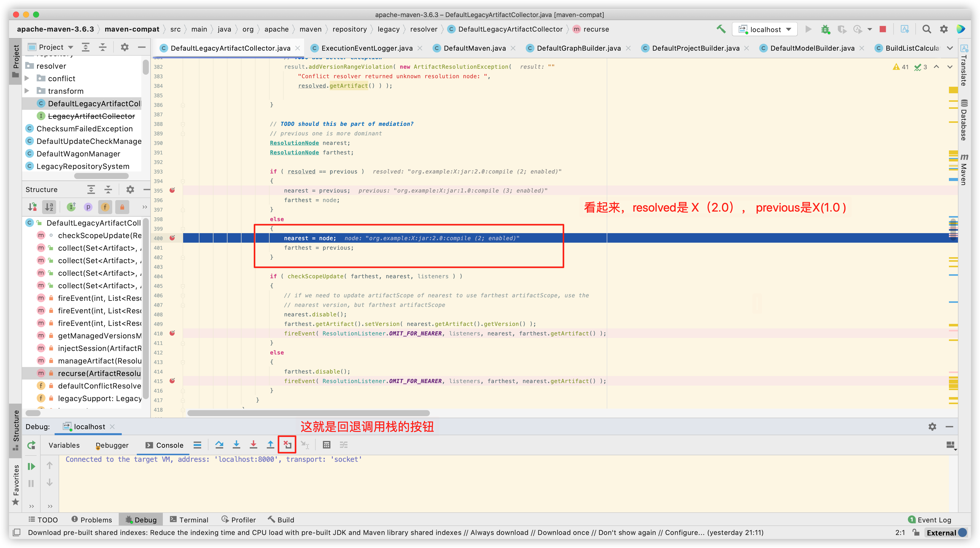Toggle Show Fields filter in Structure

[x=105, y=207]
